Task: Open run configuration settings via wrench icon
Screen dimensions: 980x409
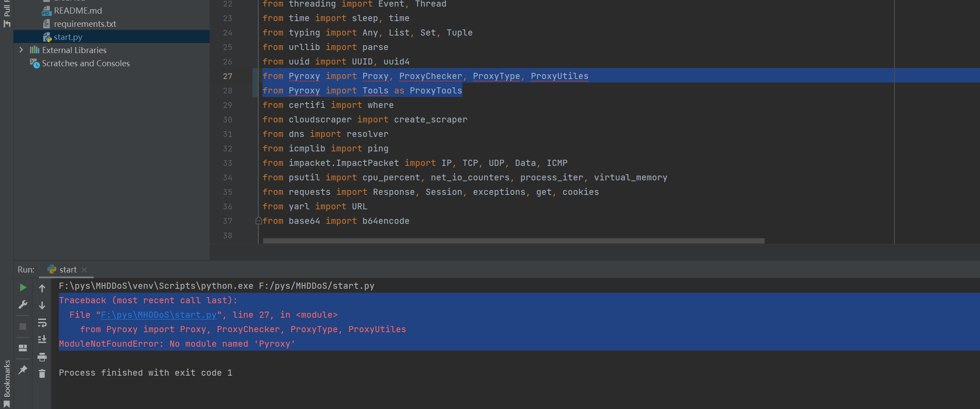Action: click(x=23, y=304)
